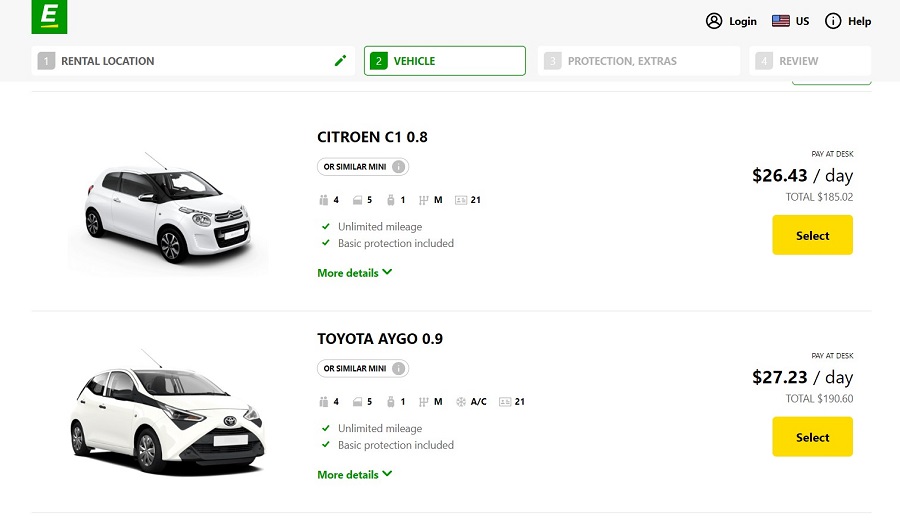The width and height of the screenshot is (900, 522).
Task: Click Toyota Aygo doors icon
Action: pos(357,401)
